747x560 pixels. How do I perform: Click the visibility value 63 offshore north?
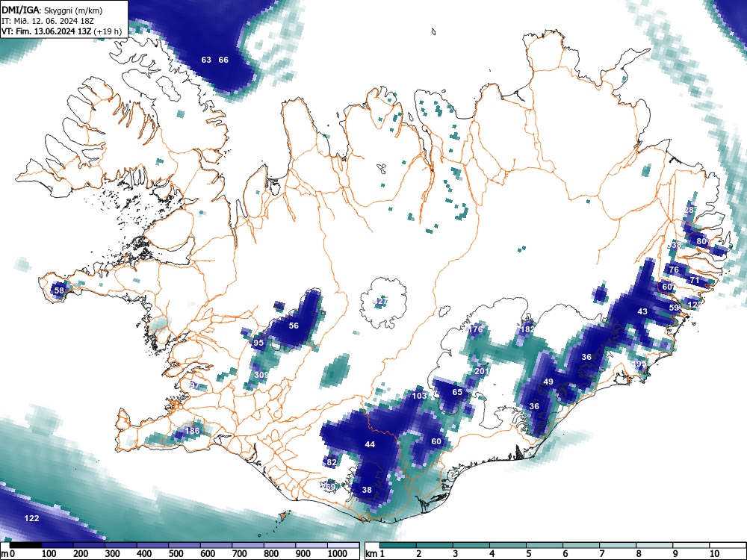[206, 60]
